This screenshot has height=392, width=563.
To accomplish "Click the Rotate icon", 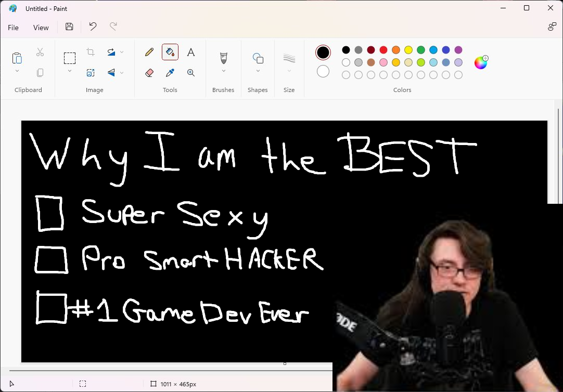I will 111,53.
